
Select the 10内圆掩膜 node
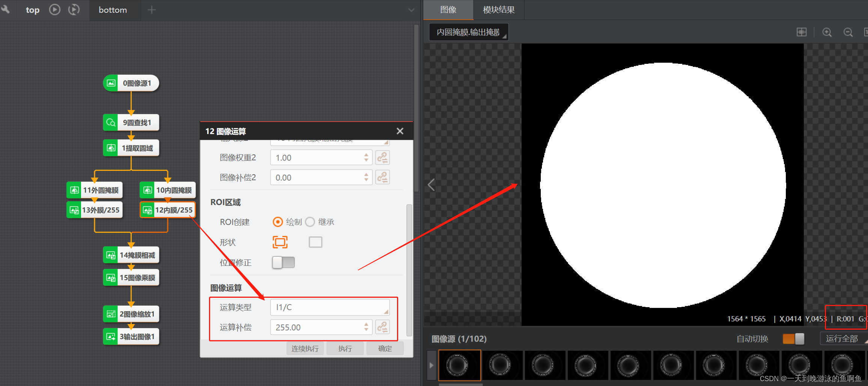coord(168,190)
